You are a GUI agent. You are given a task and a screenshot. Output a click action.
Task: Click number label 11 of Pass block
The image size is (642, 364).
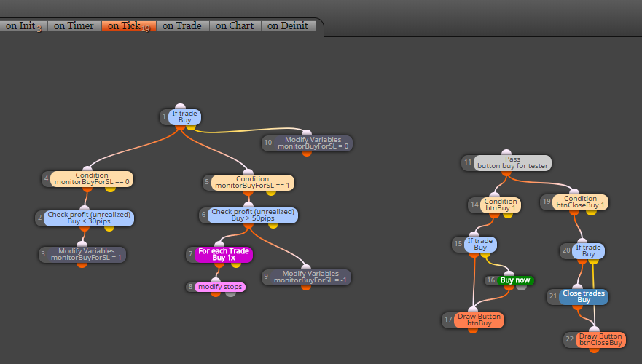(468, 163)
